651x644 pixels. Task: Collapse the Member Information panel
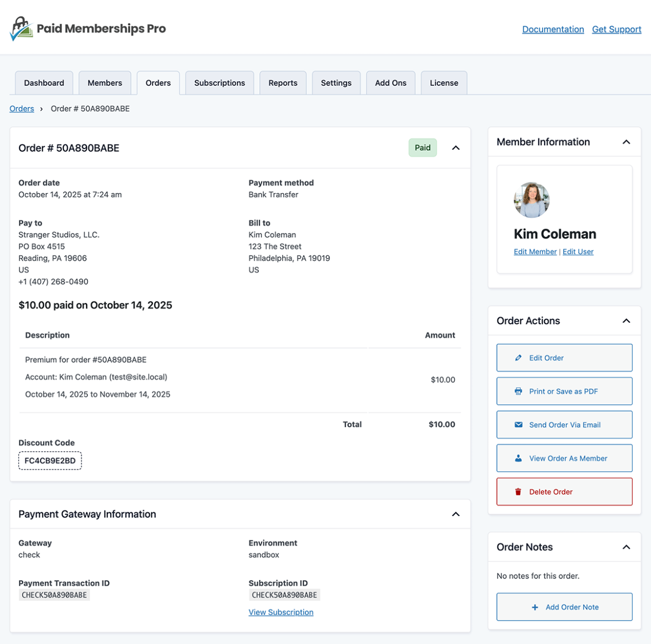click(626, 142)
